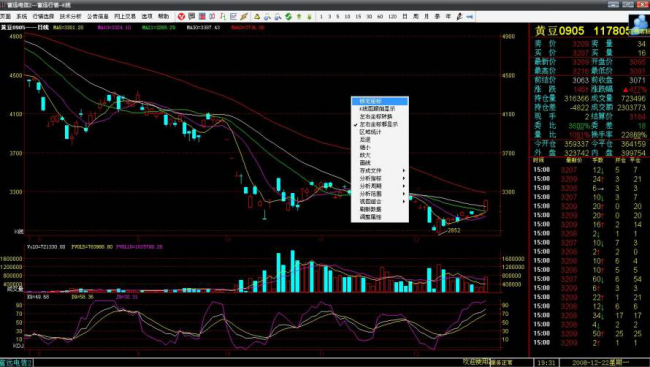
Task: Open the 技术分析 menu
Action: coord(70,17)
